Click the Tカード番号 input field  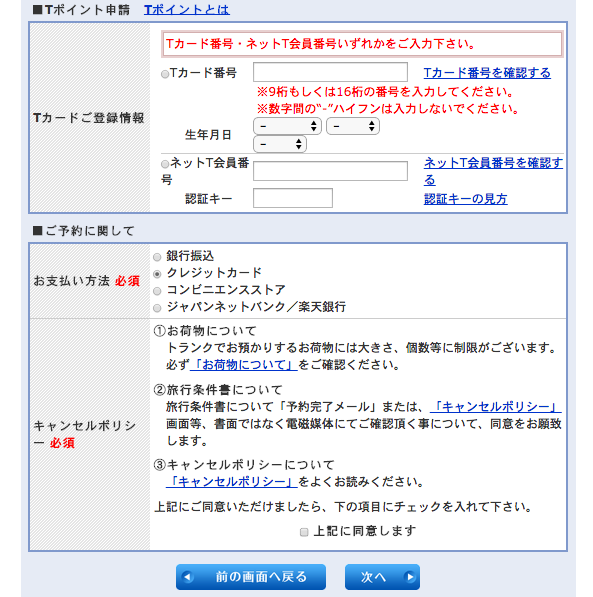pos(330,72)
